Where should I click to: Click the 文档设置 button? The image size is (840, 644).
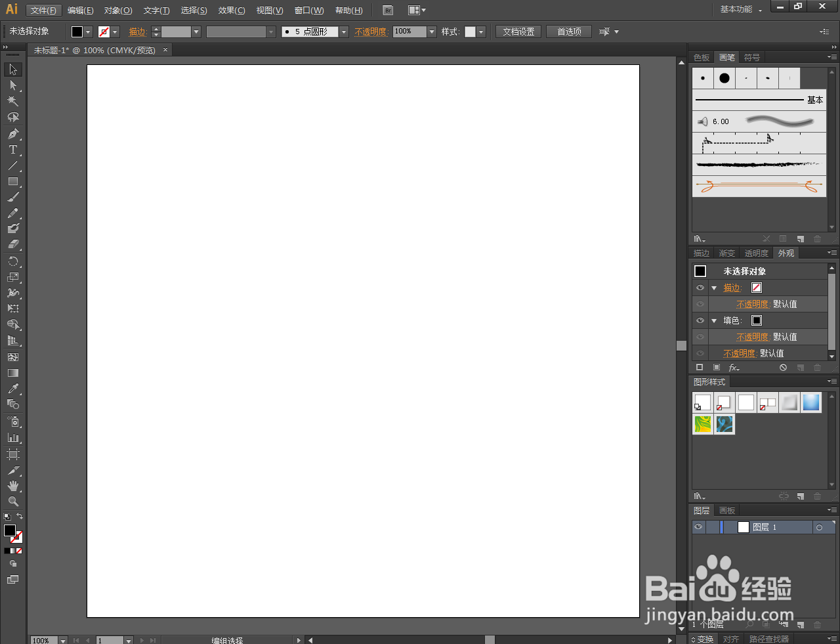518,32
